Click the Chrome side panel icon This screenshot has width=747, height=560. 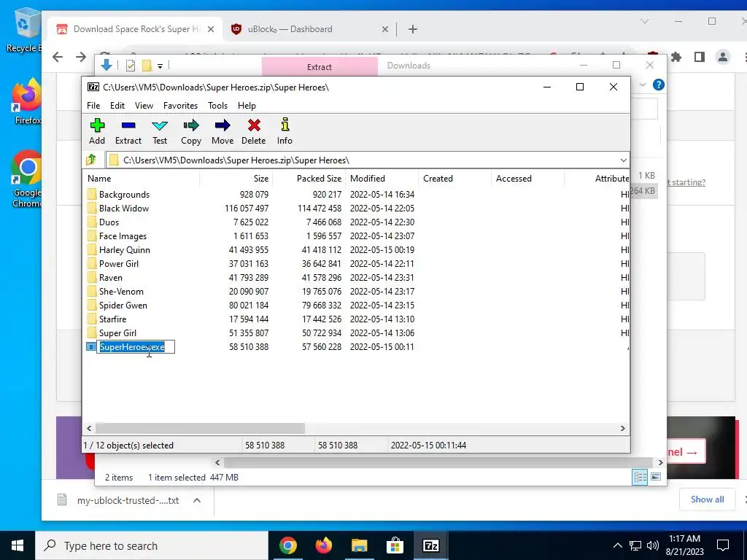click(700, 57)
